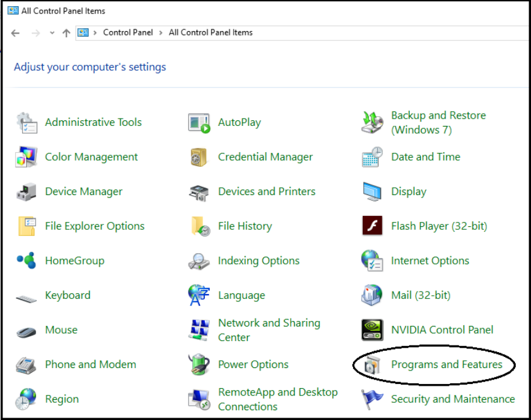Click the RemoteApp and Desktop Connections icon
The height and width of the screenshot is (420, 531).
pos(199,400)
